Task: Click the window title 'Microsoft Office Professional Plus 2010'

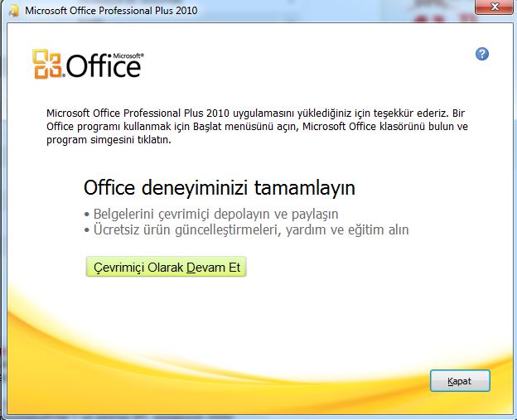Action: click(x=111, y=10)
